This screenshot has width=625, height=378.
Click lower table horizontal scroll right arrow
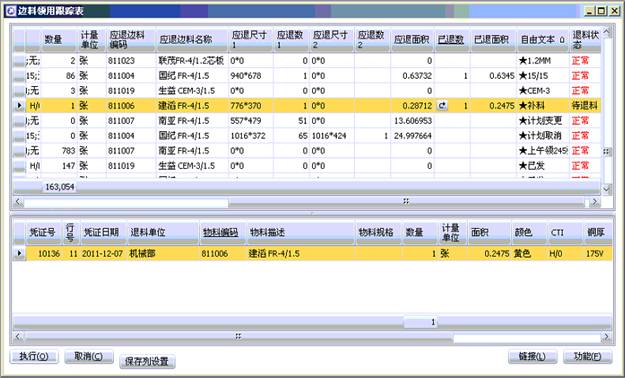coord(606,337)
